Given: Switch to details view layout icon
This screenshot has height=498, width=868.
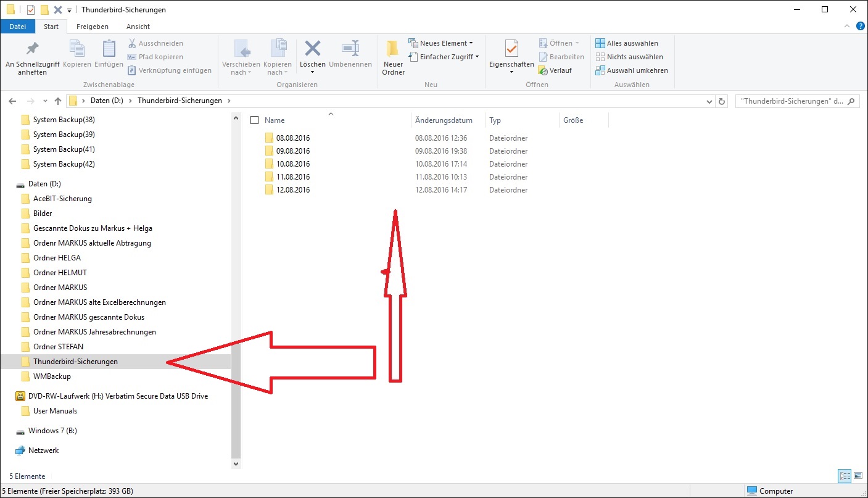Looking at the screenshot, I should point(845,476).
